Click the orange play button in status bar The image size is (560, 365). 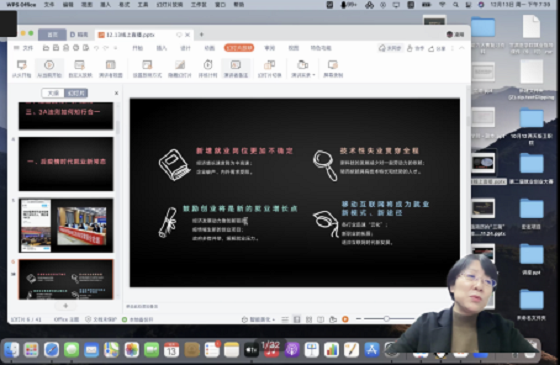(345, 319)
